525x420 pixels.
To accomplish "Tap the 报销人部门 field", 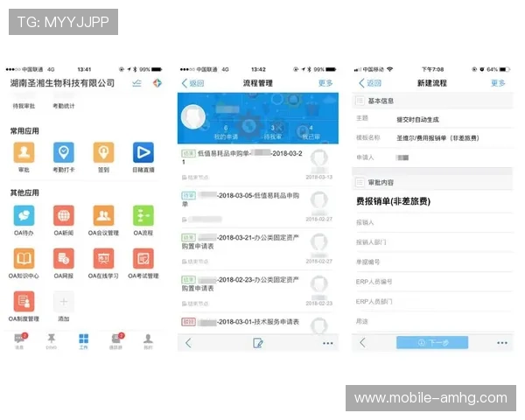I will [x=432, y=242].
